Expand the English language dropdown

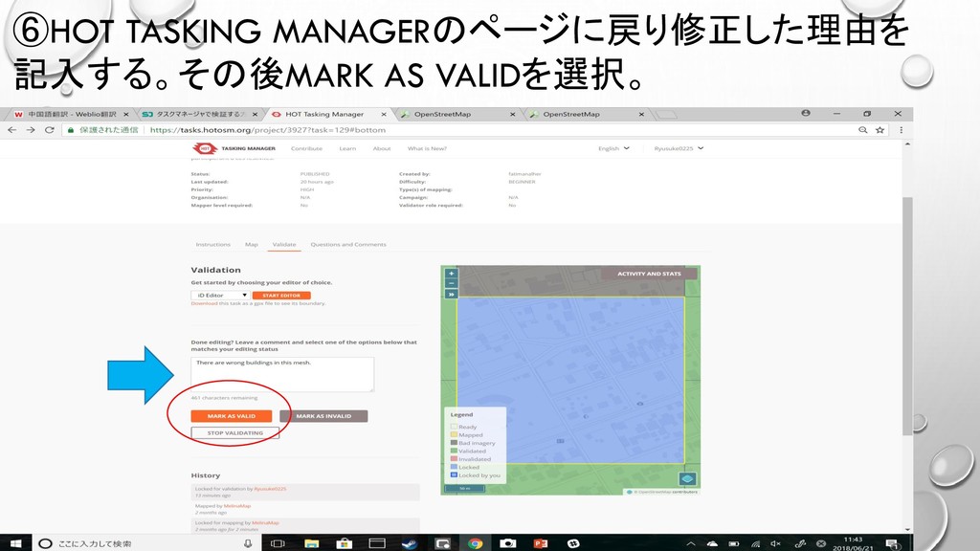613,148
